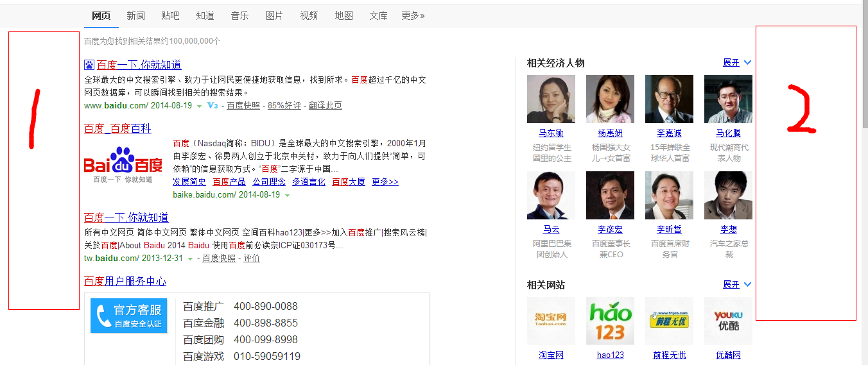Select the 百度推广 400-890-0088 phone row

(x=241, y=307)
